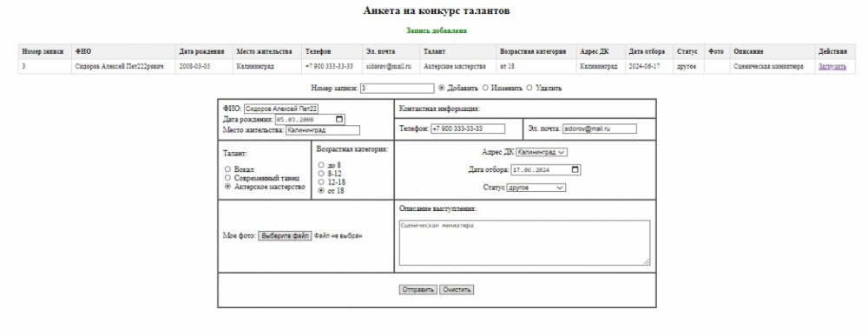Viewport: 868px width, 336px height.
Task: Open the Адрес ДК dropdown
Action: pyautogui.click(x=542, y=152)
